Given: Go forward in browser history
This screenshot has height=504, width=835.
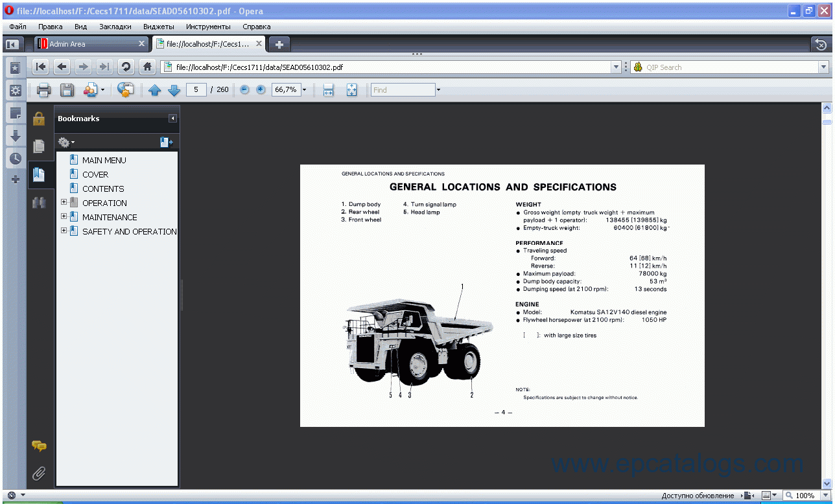Looking at the screenshot, I should (x=83, y=67).
